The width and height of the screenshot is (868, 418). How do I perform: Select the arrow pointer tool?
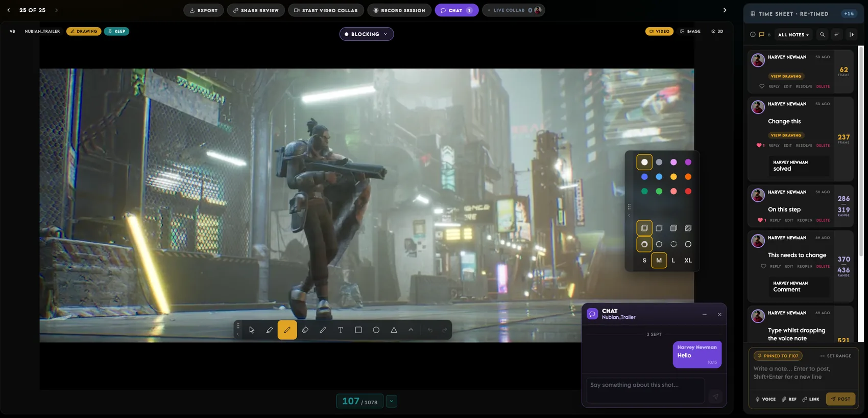[252, 330]
